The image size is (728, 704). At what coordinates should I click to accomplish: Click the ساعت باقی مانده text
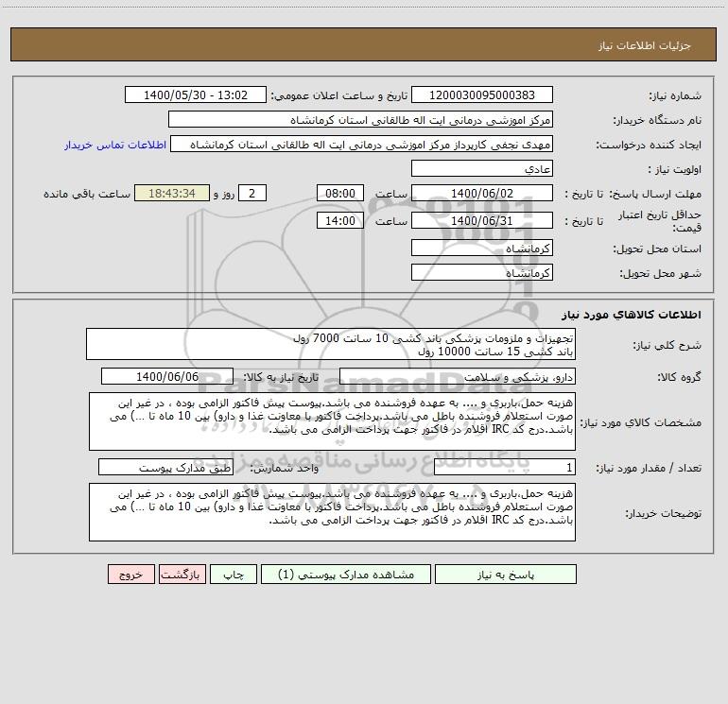click(87, 194)
